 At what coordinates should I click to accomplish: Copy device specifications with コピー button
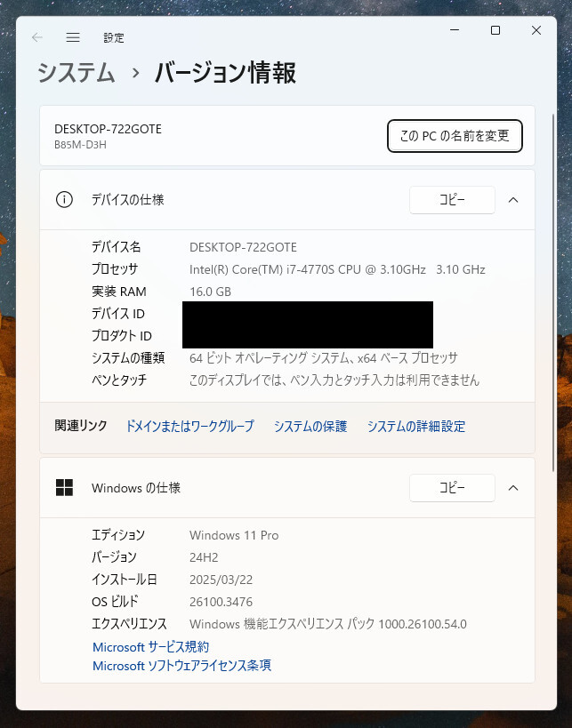(452, 200)
